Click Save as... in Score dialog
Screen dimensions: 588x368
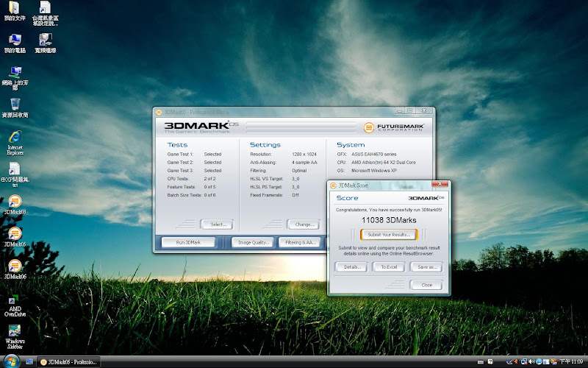(x=426, y=267)
